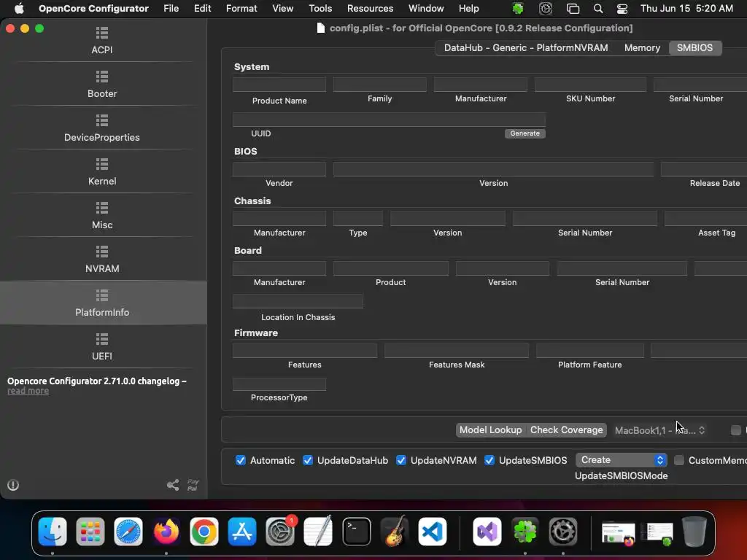
Task: Open the UpdateSMBIOSMode Create dropdown
Action: click(622, 460)
